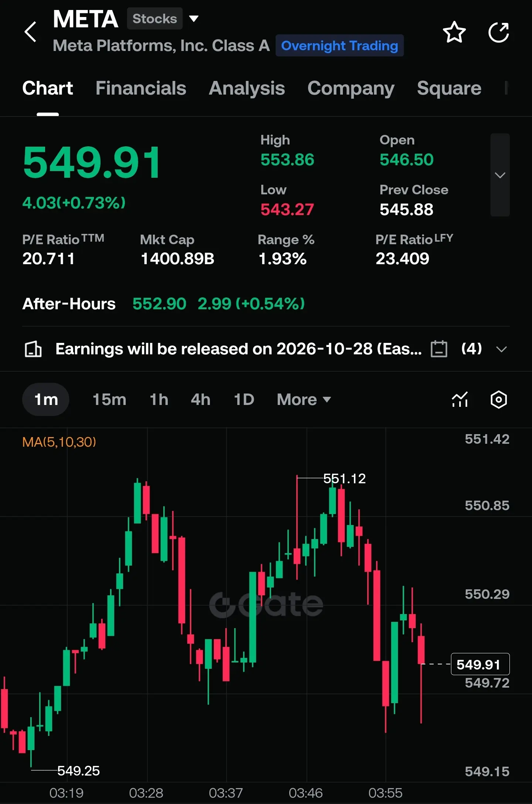The image size is (532, 804).
Task: Tap the 551.42 price axis label
Action: coord(487,439)
